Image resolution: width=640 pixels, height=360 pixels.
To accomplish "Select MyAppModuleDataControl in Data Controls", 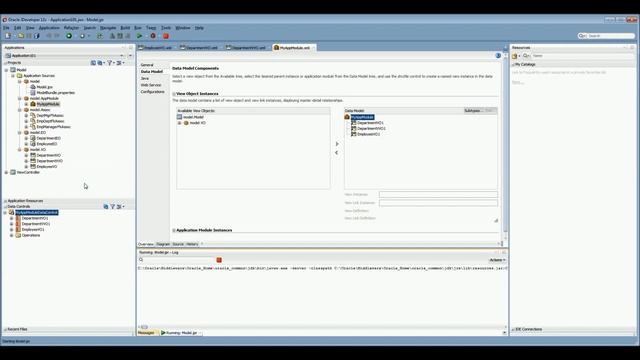I will [x=37, y=213].
